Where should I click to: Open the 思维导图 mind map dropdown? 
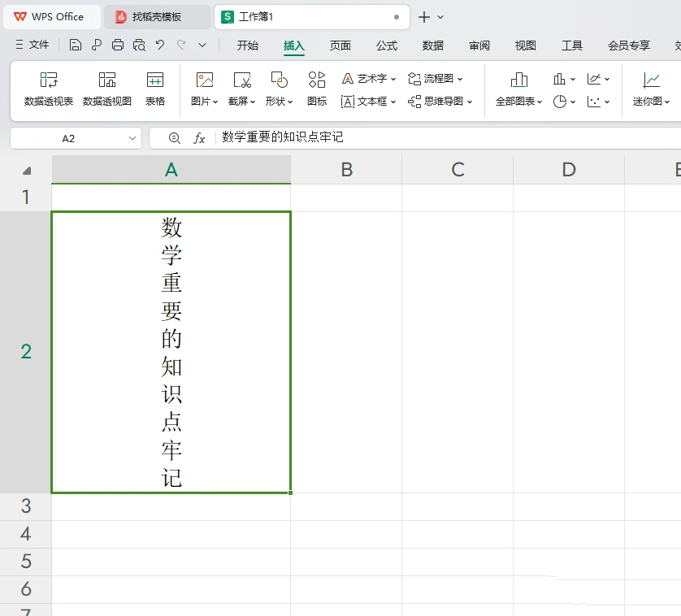click(440, 102)
